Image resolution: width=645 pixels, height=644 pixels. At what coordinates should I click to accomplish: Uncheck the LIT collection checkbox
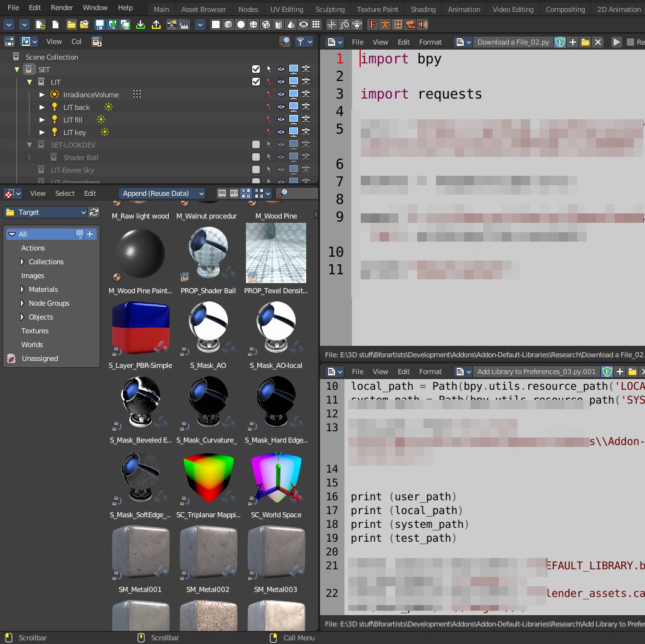coord(256,82)
